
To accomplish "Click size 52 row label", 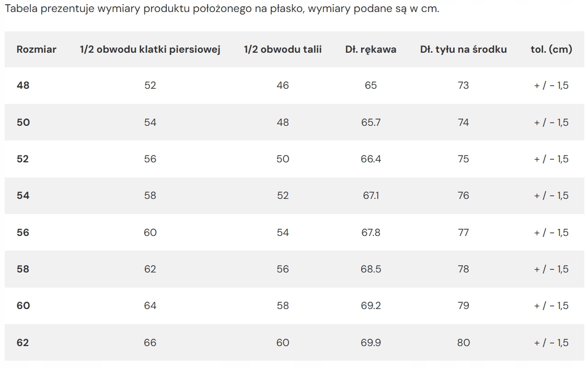I will tap(22, 159).
